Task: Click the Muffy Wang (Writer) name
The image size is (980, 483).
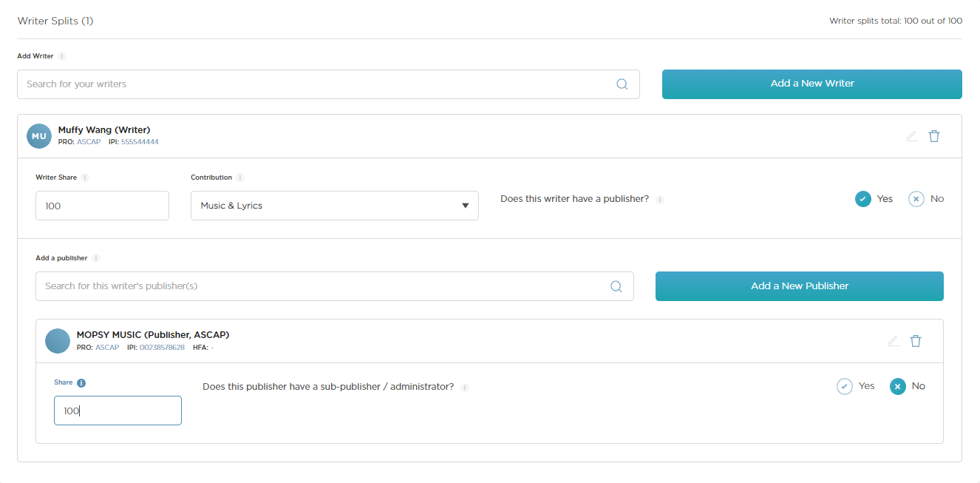Action: (104, 130)
